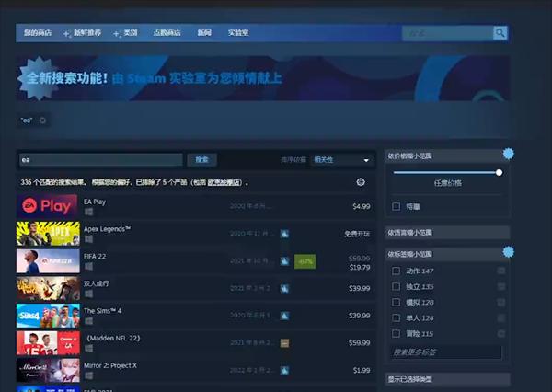Click the 任意价格 label under the slider
The height and width of the screenshot is (392, 552).
tap(447, 183)
